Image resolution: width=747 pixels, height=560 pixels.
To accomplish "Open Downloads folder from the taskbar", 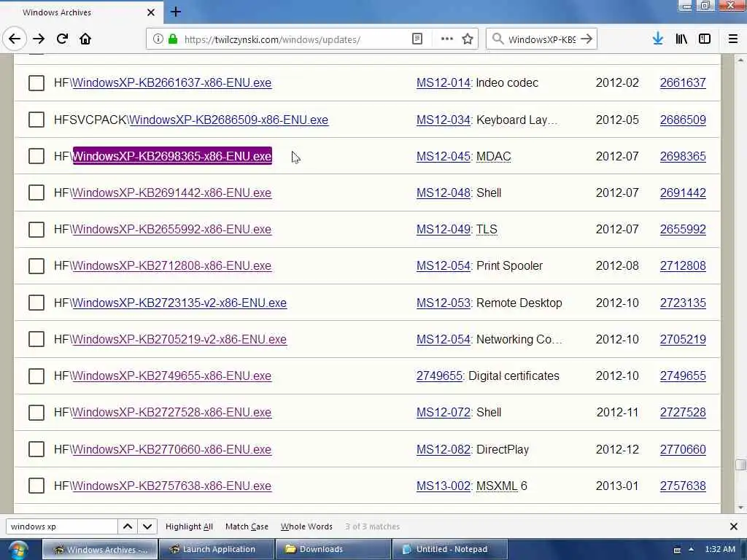I will click(333, 550).
